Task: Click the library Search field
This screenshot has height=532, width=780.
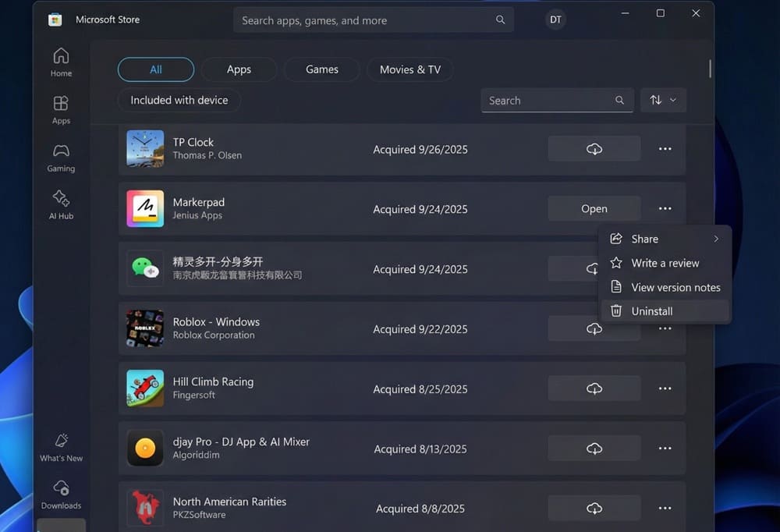Action: click(x=548, y=101)
